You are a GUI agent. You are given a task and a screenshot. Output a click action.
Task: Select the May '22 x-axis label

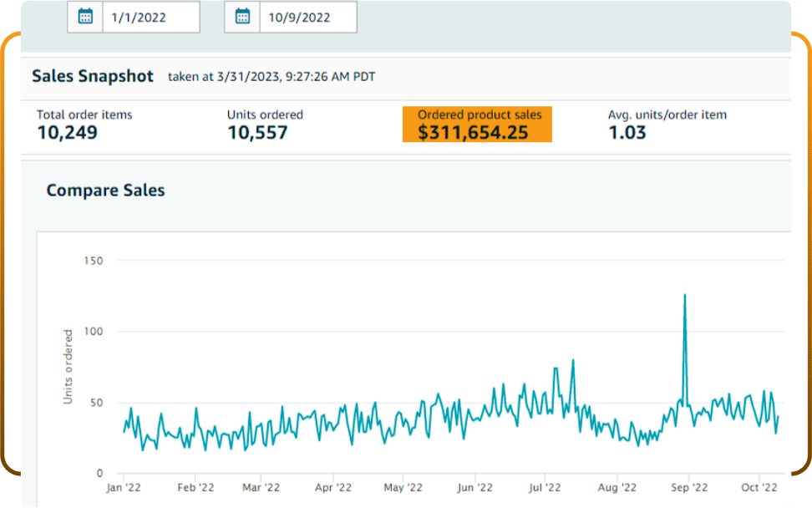403,487
